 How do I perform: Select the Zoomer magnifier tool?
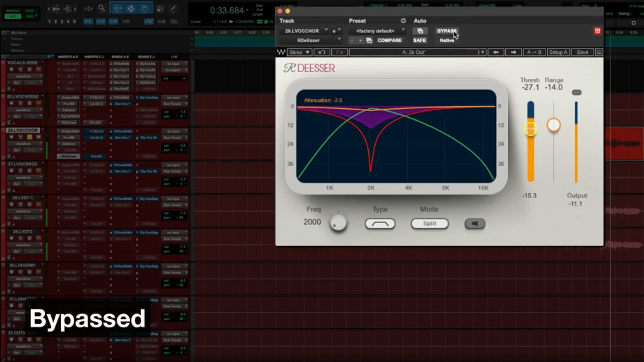point(102,8)
